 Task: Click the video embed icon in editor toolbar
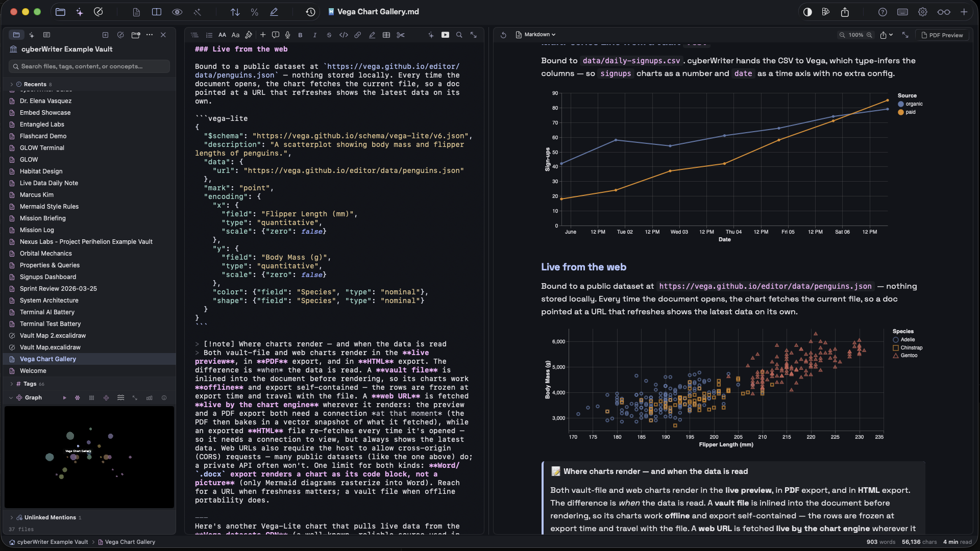pyautogui.click(x=445, y=35)
